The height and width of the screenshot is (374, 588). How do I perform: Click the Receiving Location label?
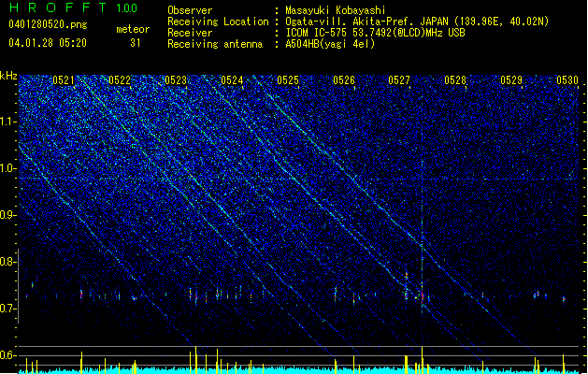pos(218,22)
